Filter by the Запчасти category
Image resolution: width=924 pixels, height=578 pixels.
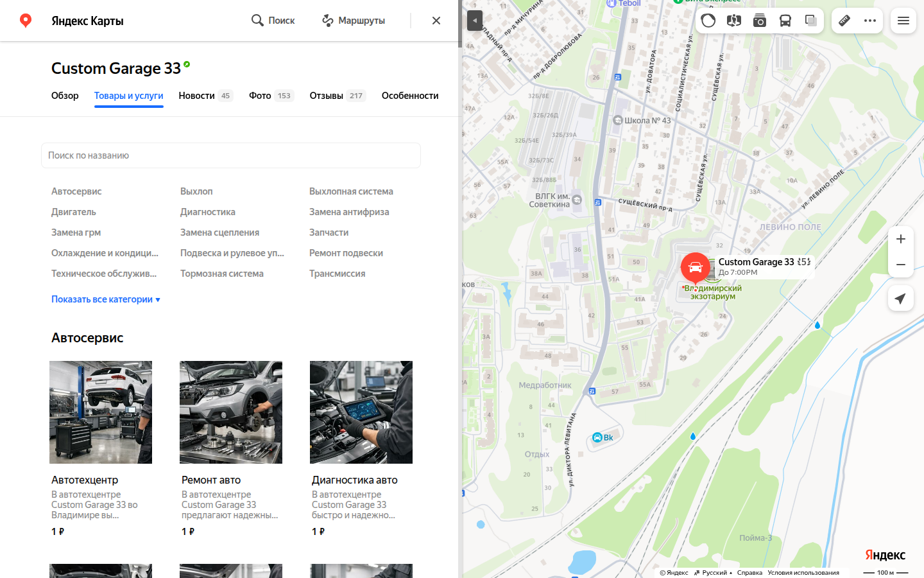click(x=329, y=232)
